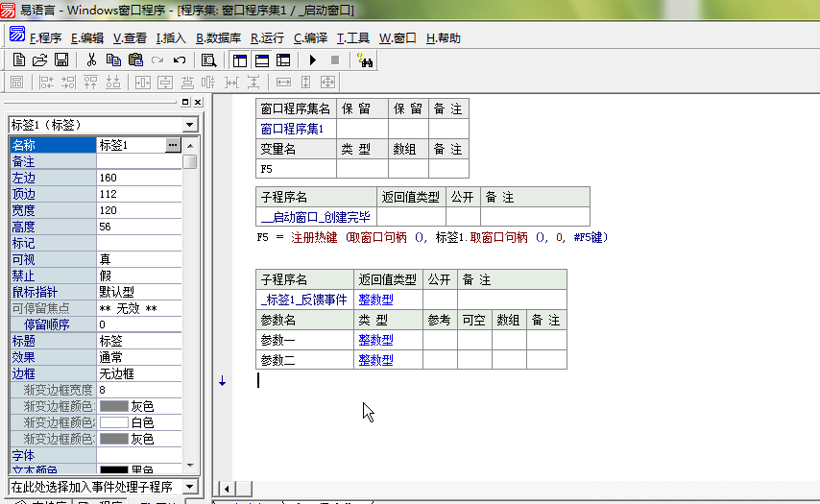Image resolution: width=820 pixels, height=504 pixels.
Task: Click the 整数型 return type link
Action: click(x=376, y=300)
